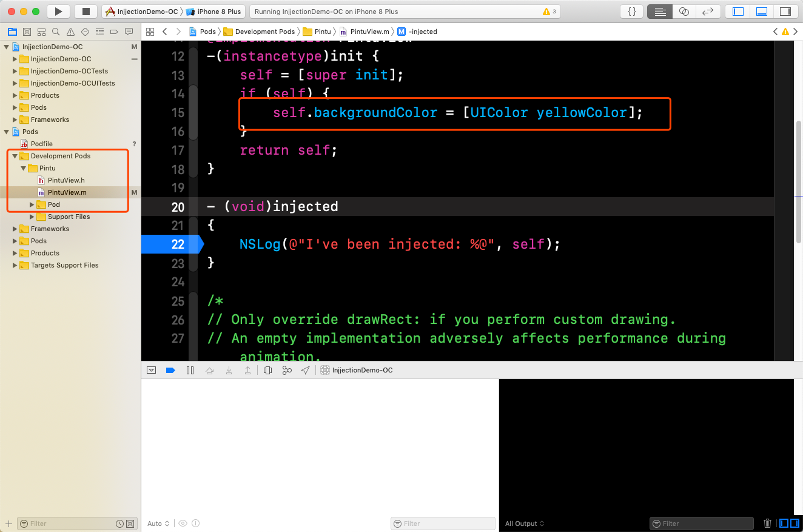Toggle the bottom Debug area panel
Screen dimensions: 803x532
point(762,12)
